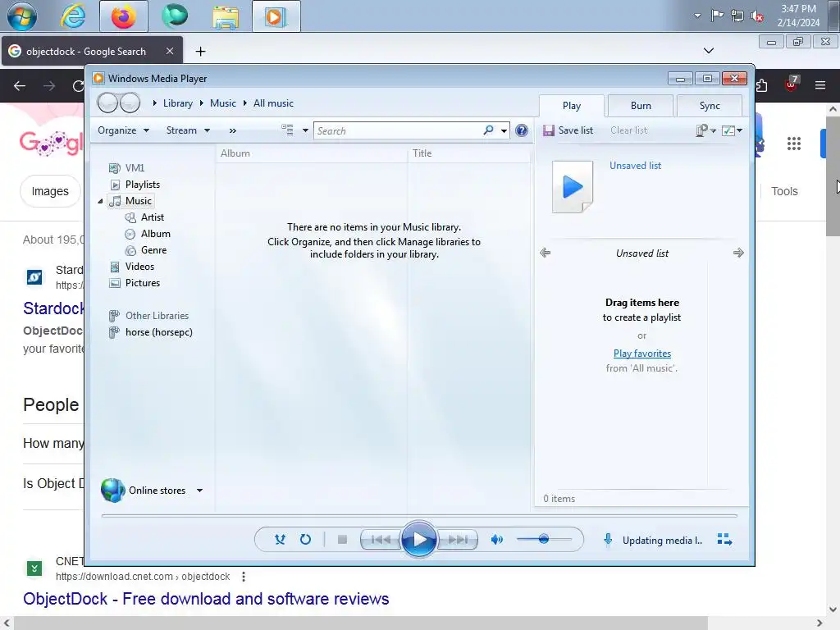Click the magnifier search icon
The image size is (840, 630).
(488, 130)
